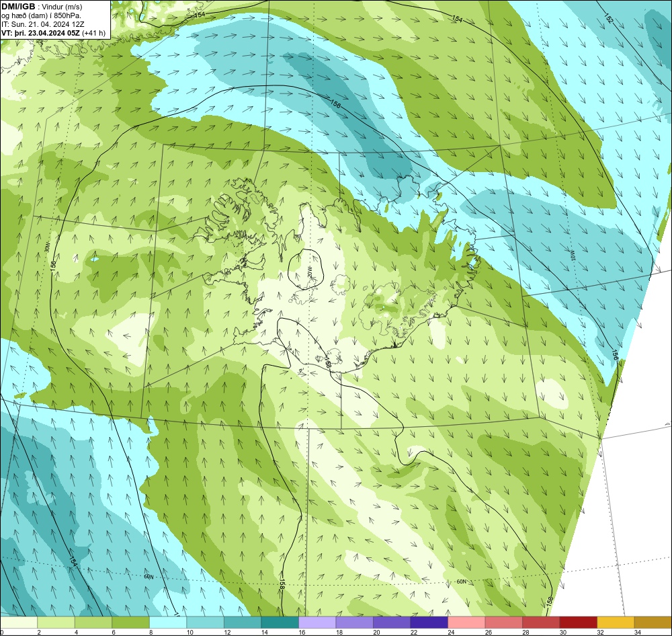Screen dimensions: 672x636
Task: Select the 'Vindur (m/s)' label
Action: (62, 7)
